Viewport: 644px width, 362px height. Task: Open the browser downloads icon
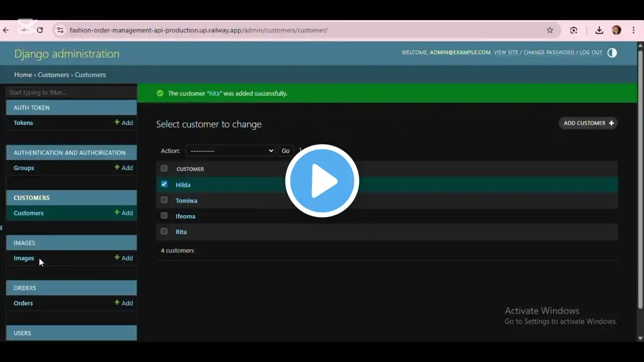tap(599, 30)
